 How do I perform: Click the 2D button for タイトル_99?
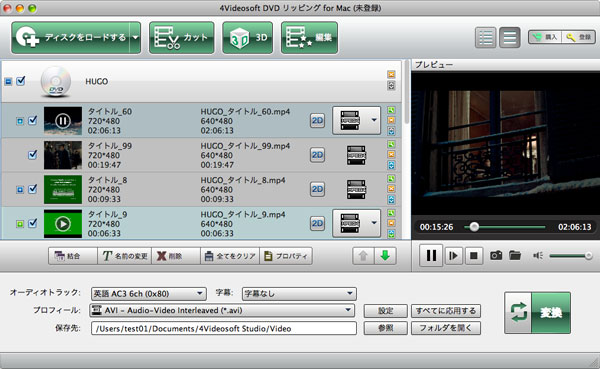coord(317,155)
